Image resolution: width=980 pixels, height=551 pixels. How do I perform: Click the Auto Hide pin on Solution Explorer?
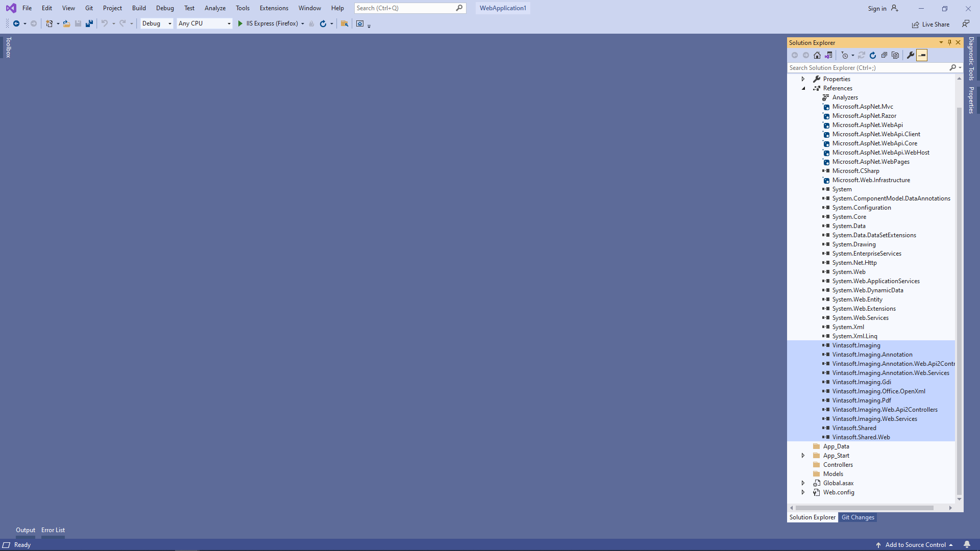tap(949, 42)
